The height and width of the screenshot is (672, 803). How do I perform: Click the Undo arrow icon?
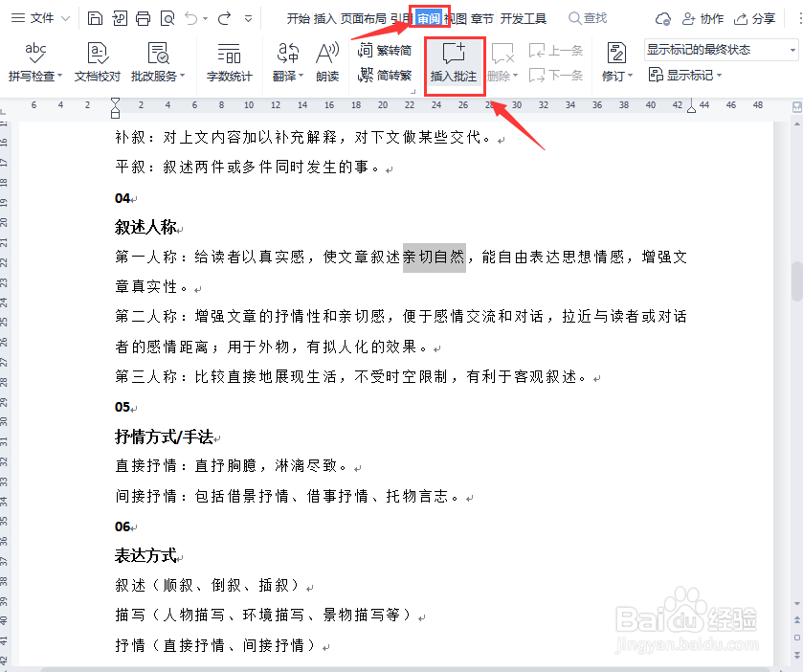click(193, 17)
